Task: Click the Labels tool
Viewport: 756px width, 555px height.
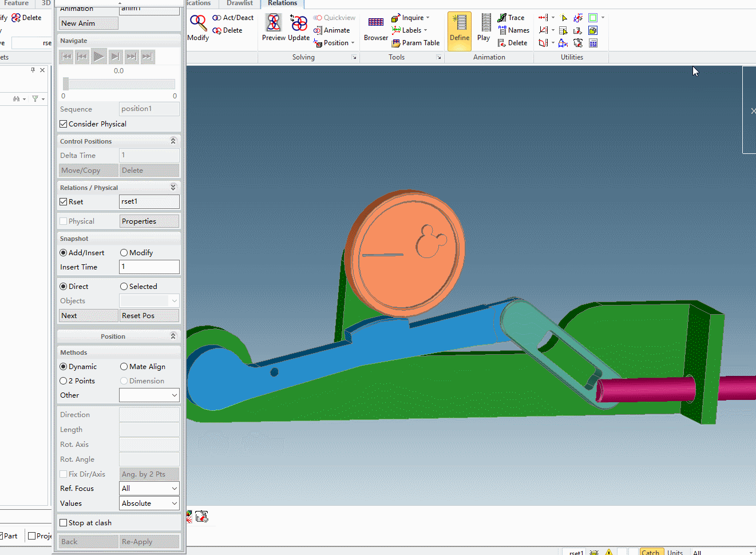Action: (407, 30)
